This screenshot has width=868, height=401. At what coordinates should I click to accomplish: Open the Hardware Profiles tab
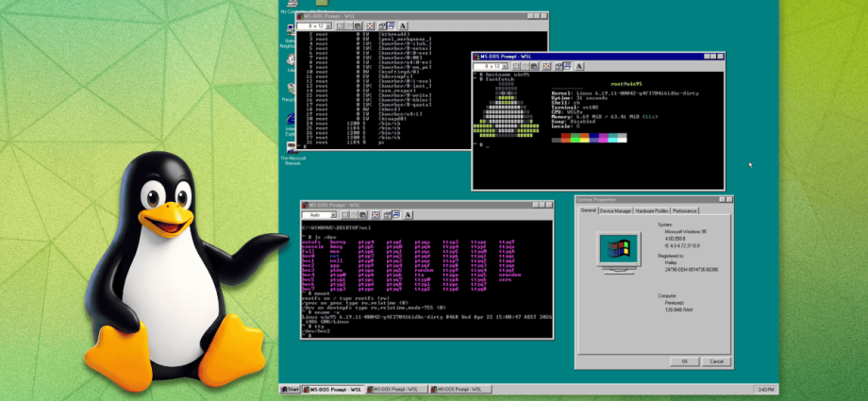pos(652,211)
